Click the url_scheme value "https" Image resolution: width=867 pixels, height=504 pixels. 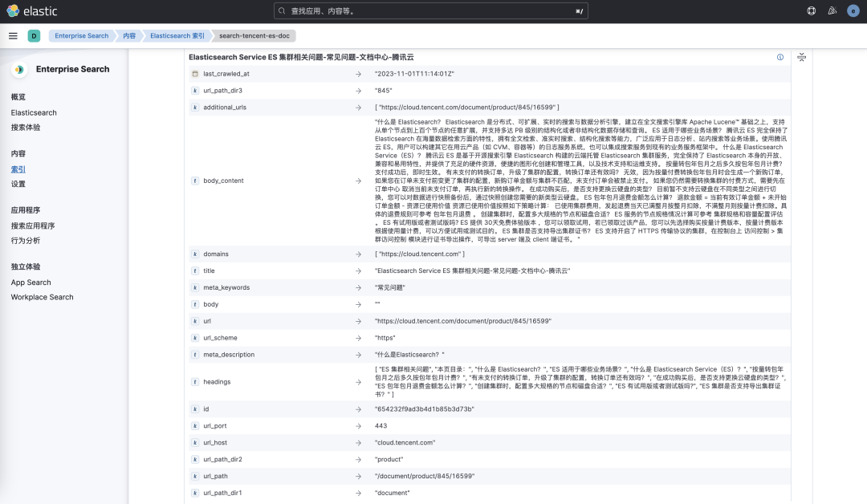click(385, 338)
